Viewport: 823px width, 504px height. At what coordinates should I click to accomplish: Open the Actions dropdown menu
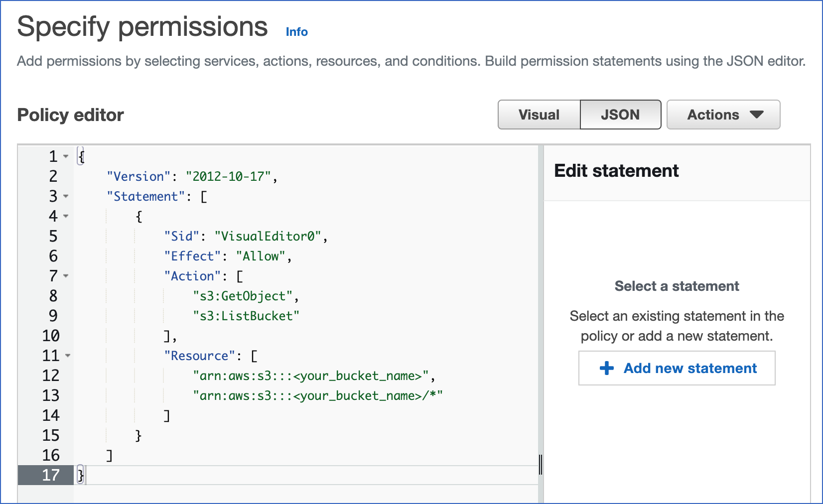tap(723, 115)
